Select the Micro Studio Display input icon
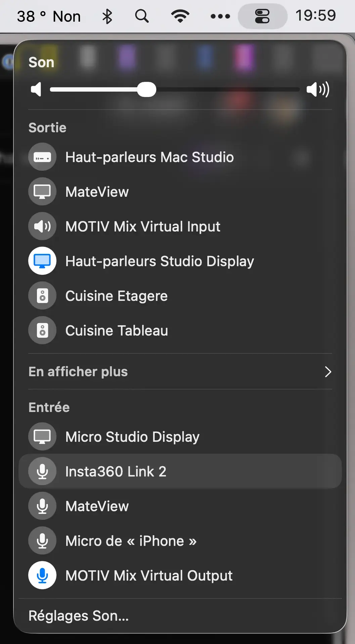Image resolution: width=355 pixels, height=644 pixels. pos(42,436)
